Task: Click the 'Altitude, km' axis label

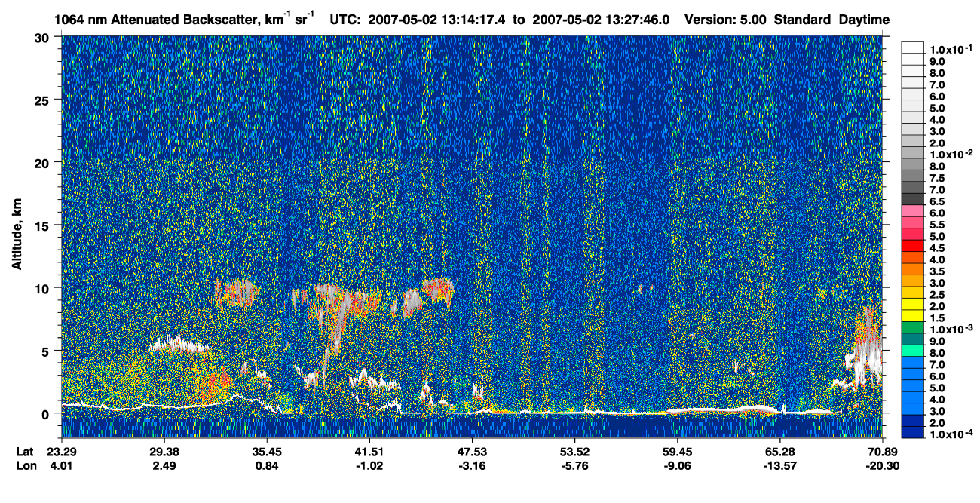Action: click(17, 234)
